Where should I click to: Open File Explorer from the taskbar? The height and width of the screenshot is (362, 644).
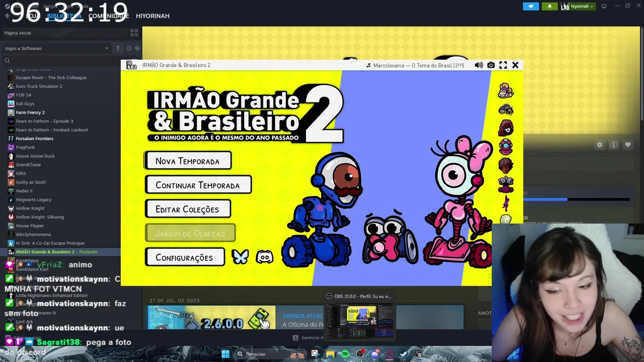point(330,354)
